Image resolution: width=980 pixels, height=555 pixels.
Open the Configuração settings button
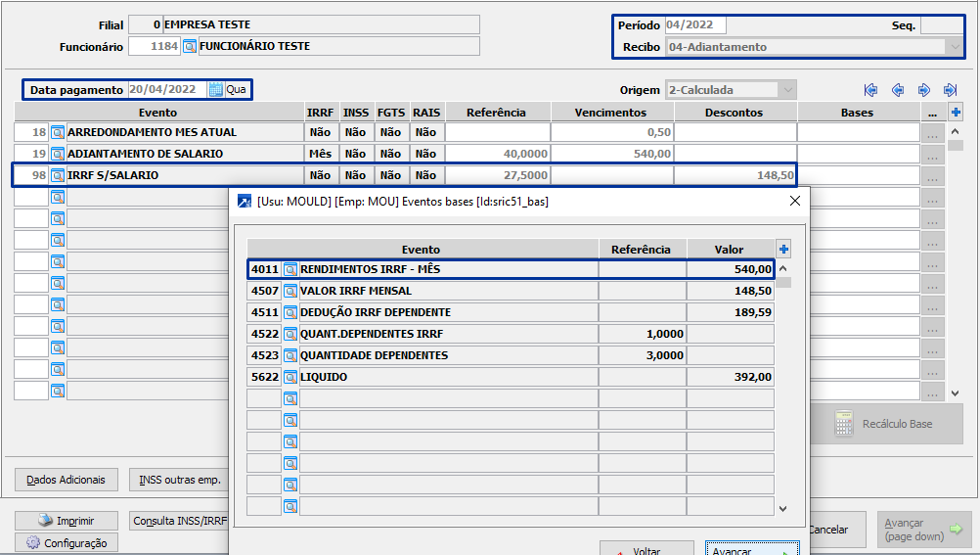(x=67, y=543)
